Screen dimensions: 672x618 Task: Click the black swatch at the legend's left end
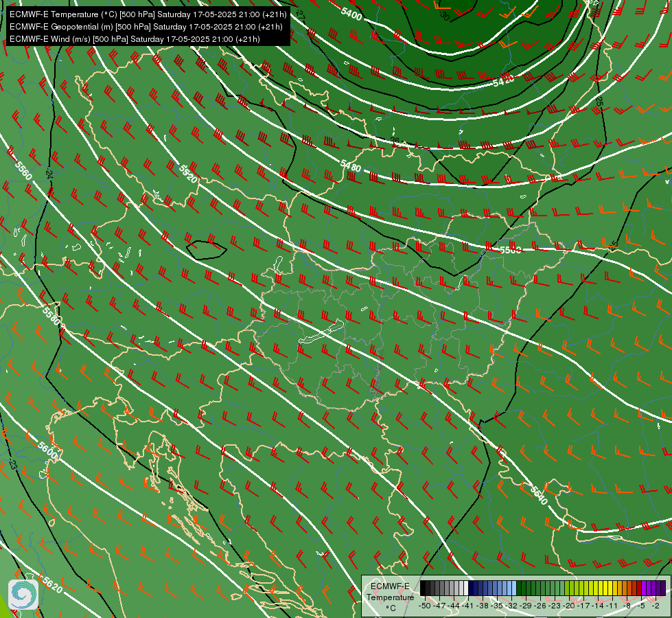[423, 588]
